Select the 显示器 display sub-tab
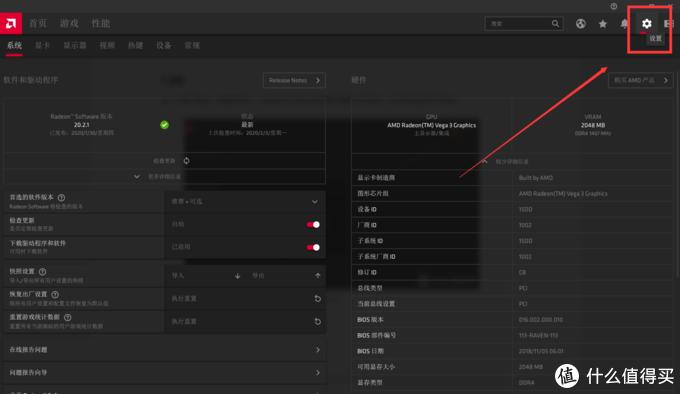680x394 pixels. (75, 45)
